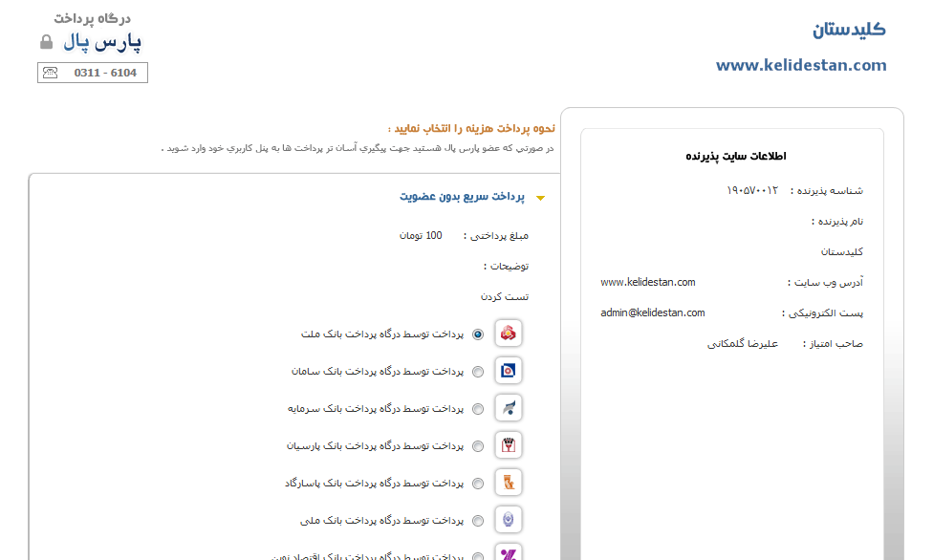
Task: Click the padlock icon beside پارس پال
Action: (47, 42)
